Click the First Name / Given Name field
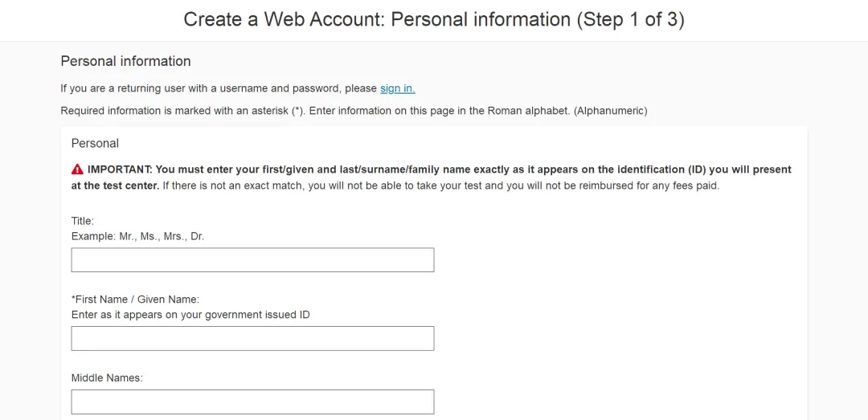Viewport: 868px width, 420px height. pyautogui.click(x=252, y=339)
